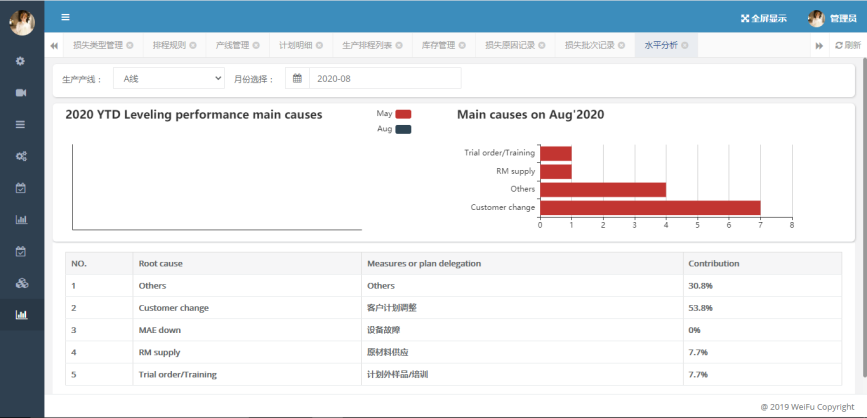Screen dimensions: 867x418
Task: Click the calendar icon beside month field
Action: pos(297,78)
